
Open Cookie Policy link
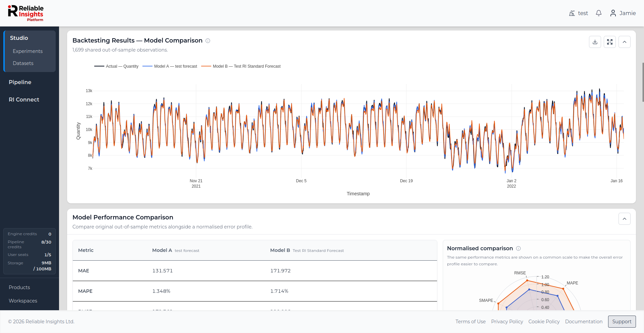tap(544, 322)
